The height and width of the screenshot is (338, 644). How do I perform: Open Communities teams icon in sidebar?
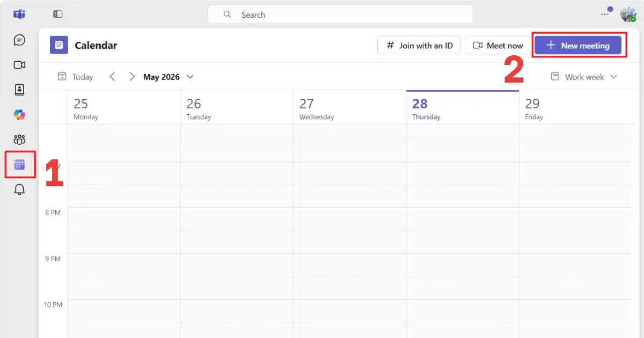click(19, 140)
